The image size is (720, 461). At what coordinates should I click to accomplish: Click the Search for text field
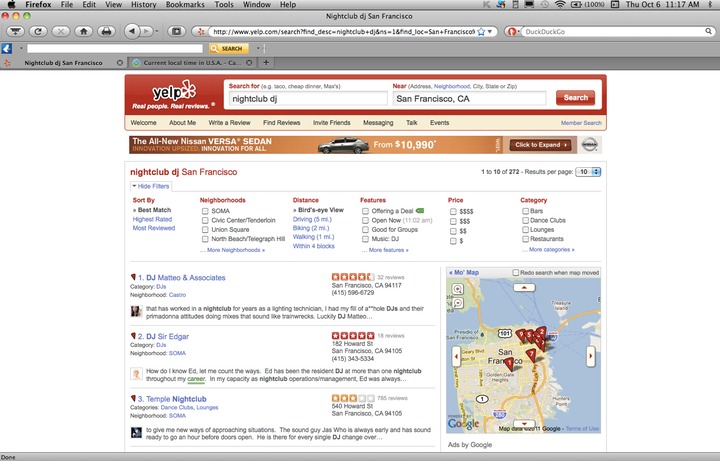click(308, 99)
